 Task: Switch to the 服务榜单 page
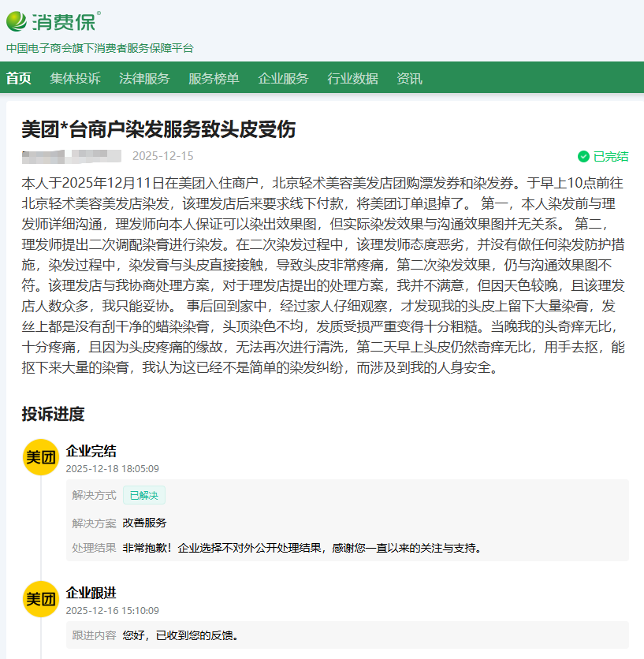tap(214, 78)
